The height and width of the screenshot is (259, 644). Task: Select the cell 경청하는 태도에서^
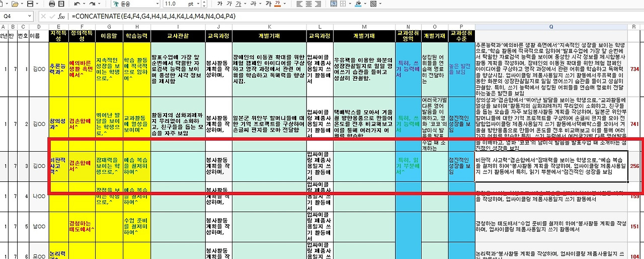[82, 226]
